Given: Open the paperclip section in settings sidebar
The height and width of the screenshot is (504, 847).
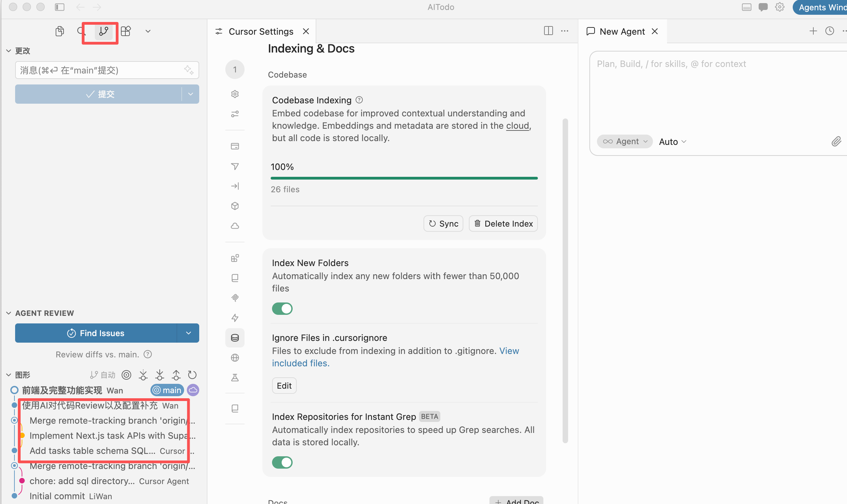Looking at the screenshot, I should click(235, 298).
